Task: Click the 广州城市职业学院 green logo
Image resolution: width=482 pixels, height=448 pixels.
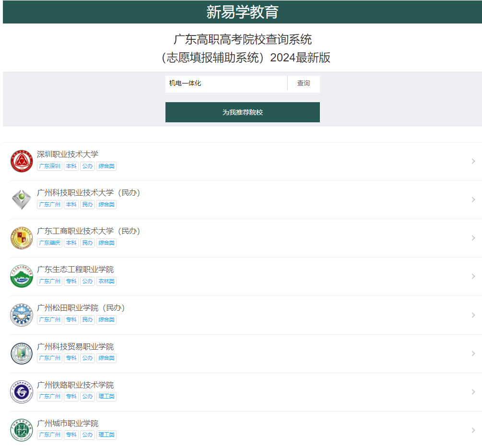Action: click(22, 430)
